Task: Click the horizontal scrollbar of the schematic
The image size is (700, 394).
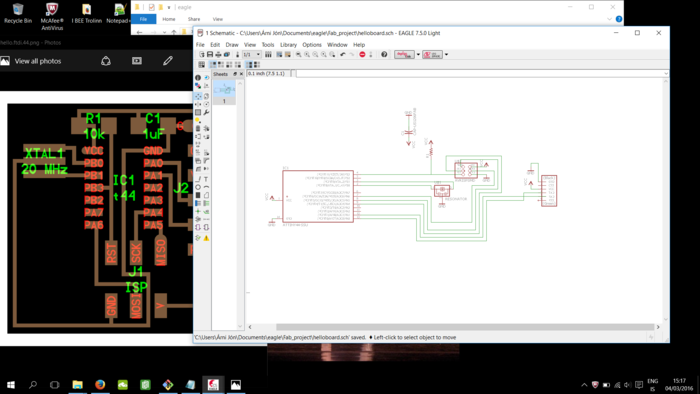Action: click(x=464, y=327)
